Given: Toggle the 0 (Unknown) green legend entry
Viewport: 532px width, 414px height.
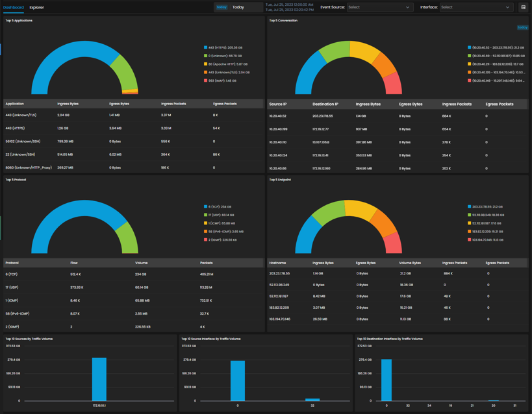Looking at the screenshot, I should (x=223, y=56).
